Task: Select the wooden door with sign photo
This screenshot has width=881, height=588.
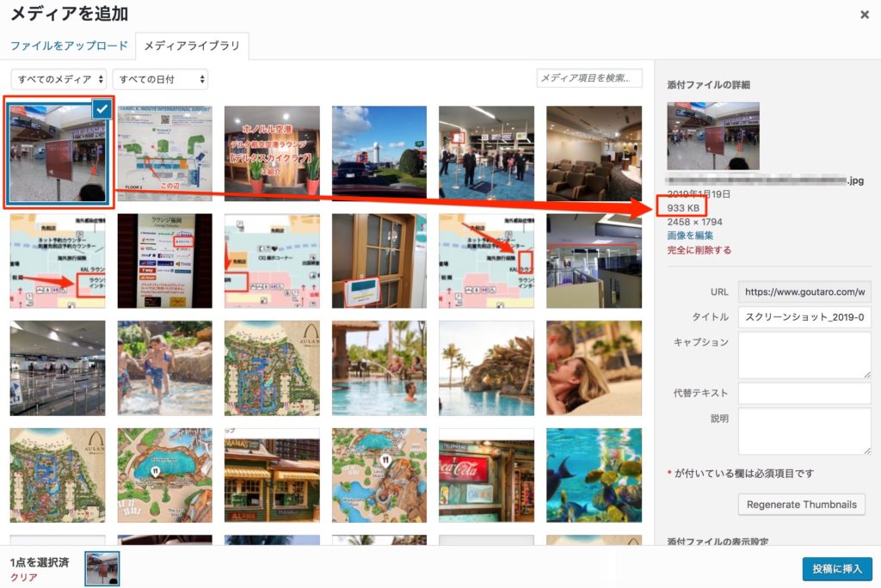Action: tap(379, 260)
